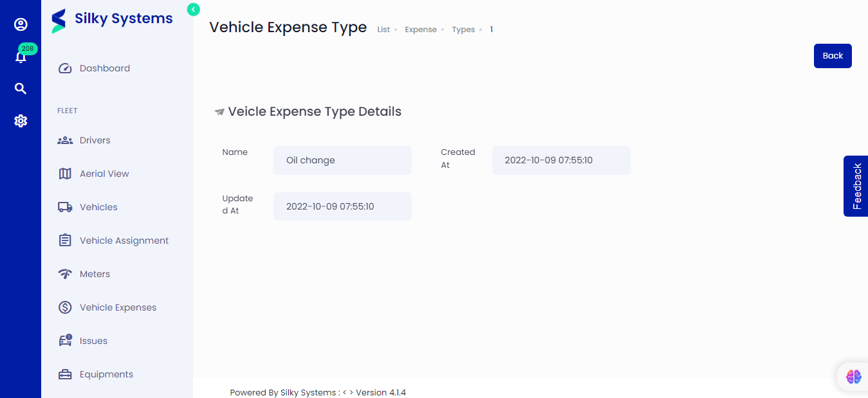Open the Expense breadcrumb link
The width and height of the screenshot is (868, 398).
420,29
